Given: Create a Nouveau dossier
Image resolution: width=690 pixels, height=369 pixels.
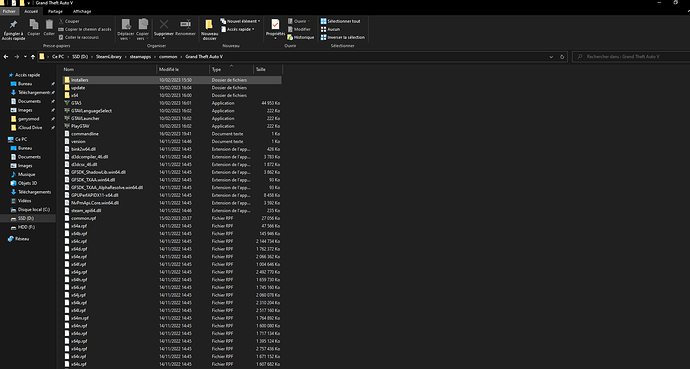Looking at the screenshot, I should pyautogui.click(x=209, y=30).
